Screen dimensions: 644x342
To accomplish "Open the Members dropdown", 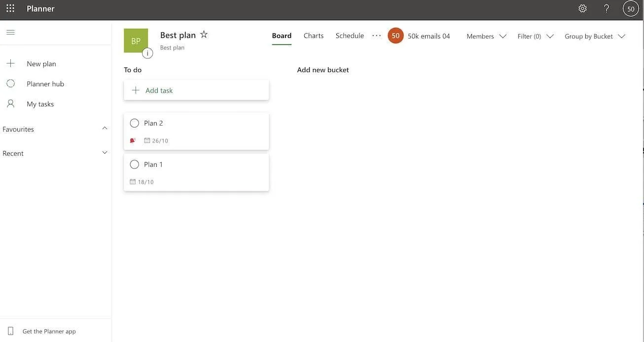I will (x=486, y=36).
